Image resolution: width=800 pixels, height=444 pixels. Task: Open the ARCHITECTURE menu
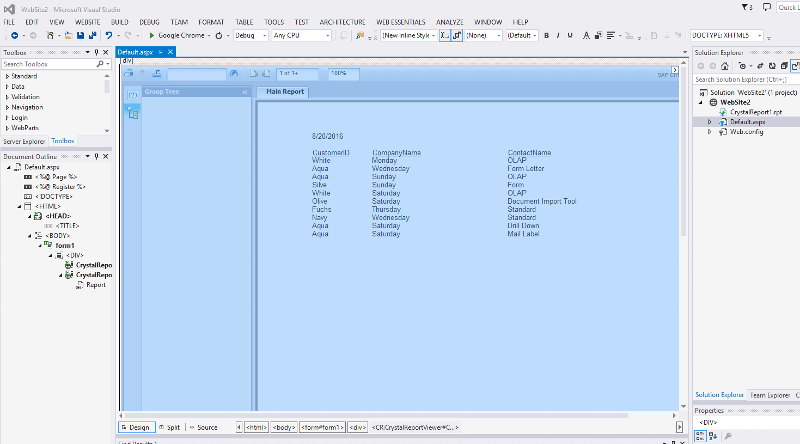(x=342, y=22)
